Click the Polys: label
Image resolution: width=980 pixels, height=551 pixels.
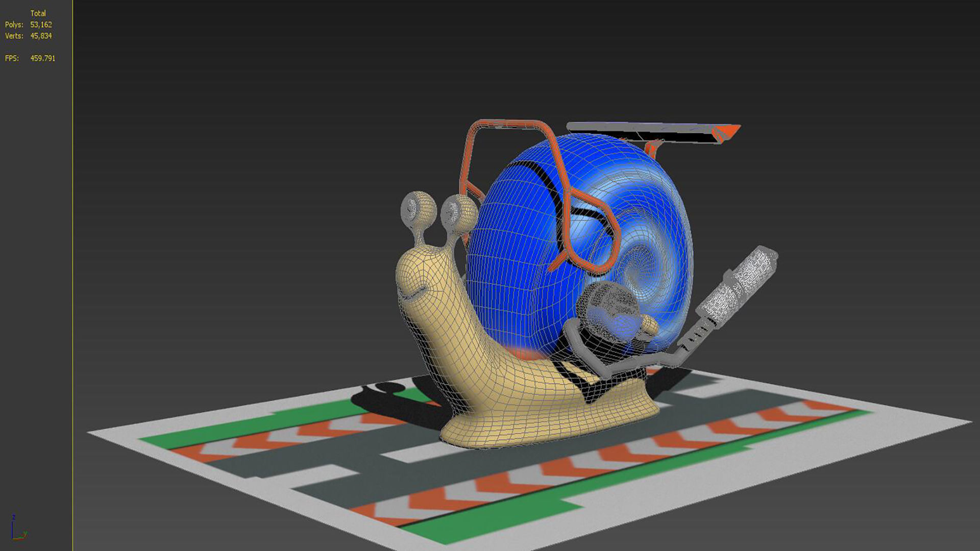14,24
